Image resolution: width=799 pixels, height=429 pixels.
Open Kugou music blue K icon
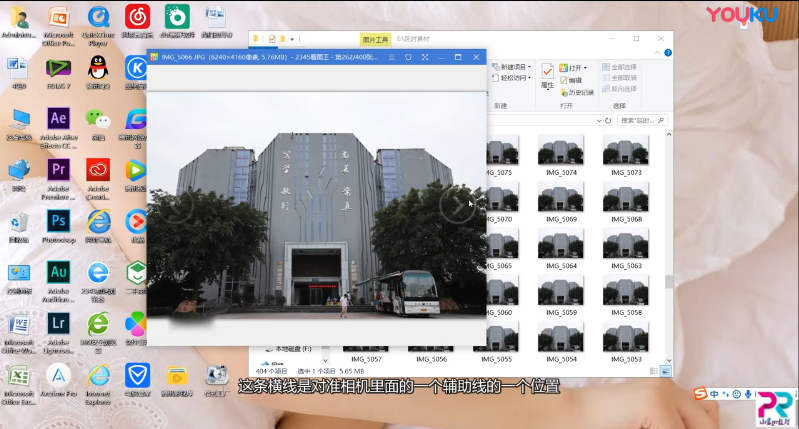[x=136, y=68]
